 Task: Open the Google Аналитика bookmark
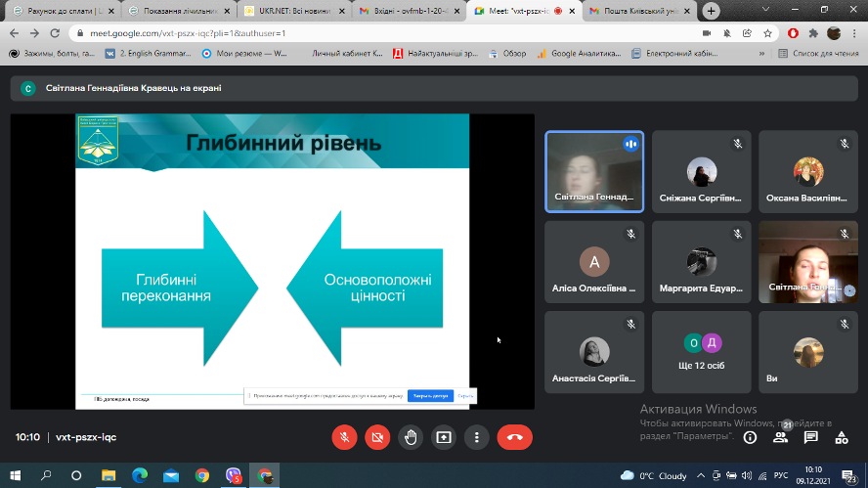pyautogui.click(x=580, y=54)
